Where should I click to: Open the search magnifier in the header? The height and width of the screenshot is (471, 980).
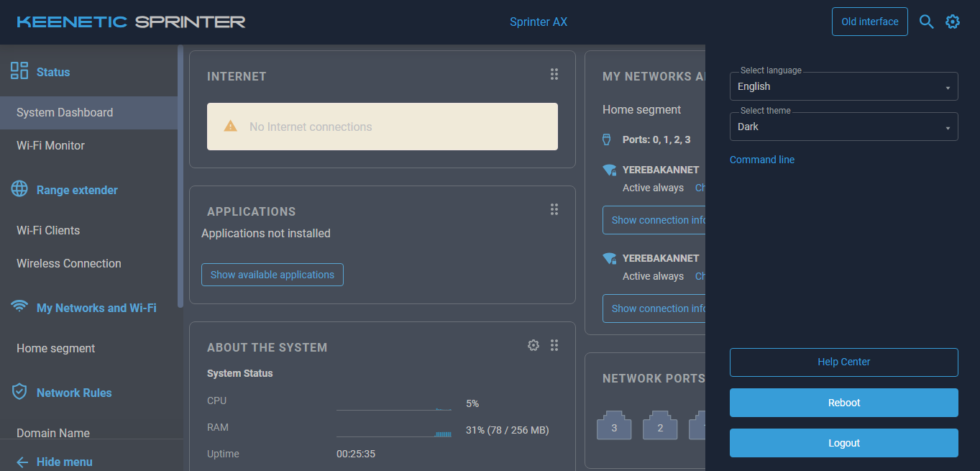click(x=926, y=22)
